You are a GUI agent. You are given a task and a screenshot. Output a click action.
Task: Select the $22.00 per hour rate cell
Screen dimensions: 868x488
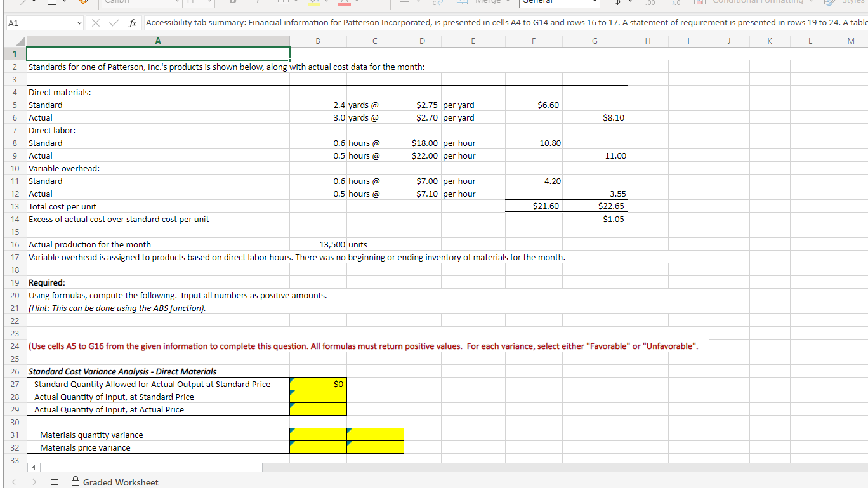coord(422,155)
